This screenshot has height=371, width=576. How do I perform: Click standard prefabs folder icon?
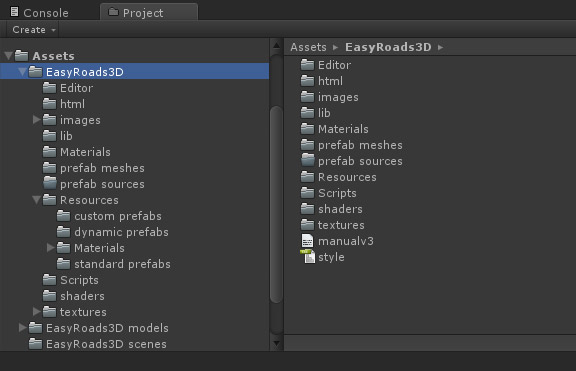[63, 264]
